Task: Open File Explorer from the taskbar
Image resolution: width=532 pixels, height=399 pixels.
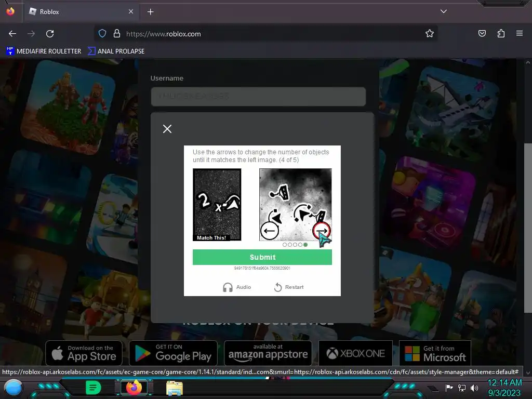Action: [175, 388]
